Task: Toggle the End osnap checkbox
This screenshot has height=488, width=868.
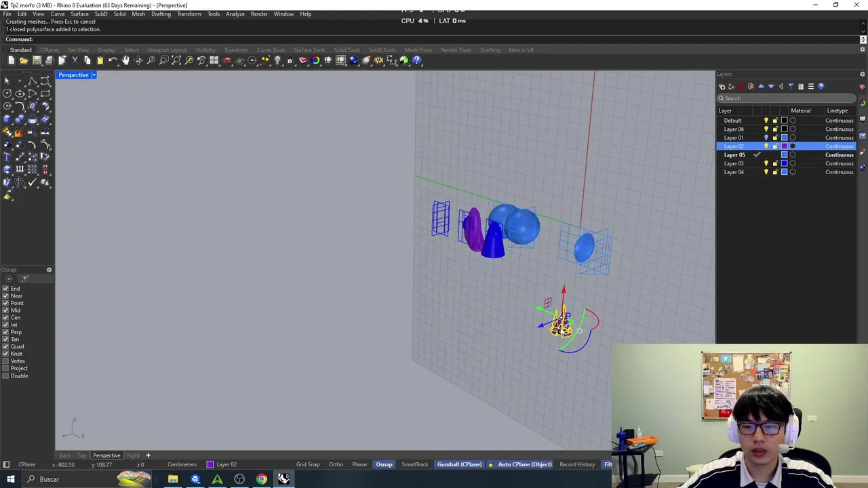Action: tap(5, 289)
